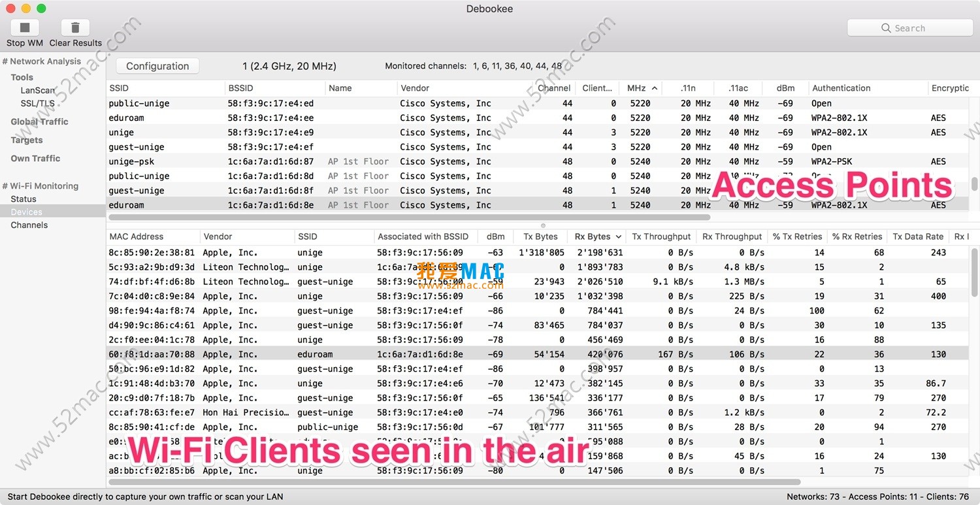Click the Clear Results trash icon

75,28
